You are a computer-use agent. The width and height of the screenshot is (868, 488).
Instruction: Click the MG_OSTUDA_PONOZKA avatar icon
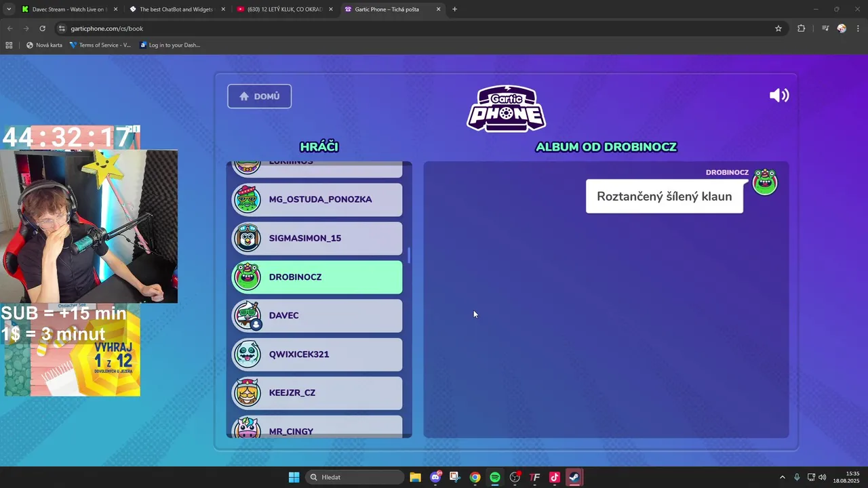pyautogui.click(x=247, y=199)
